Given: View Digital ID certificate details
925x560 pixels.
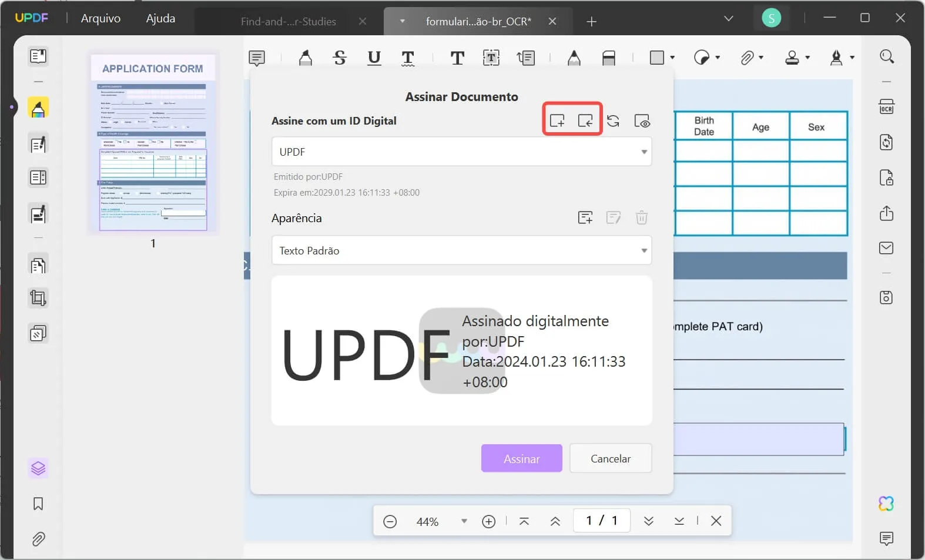Looking at the screenshot, I should (x=642, y=121).
